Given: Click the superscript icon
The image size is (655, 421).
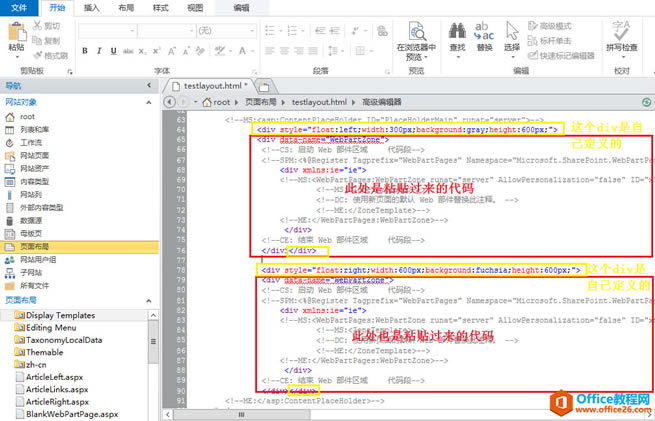Looking at the screenshot, I should click(x=157, y=51).
